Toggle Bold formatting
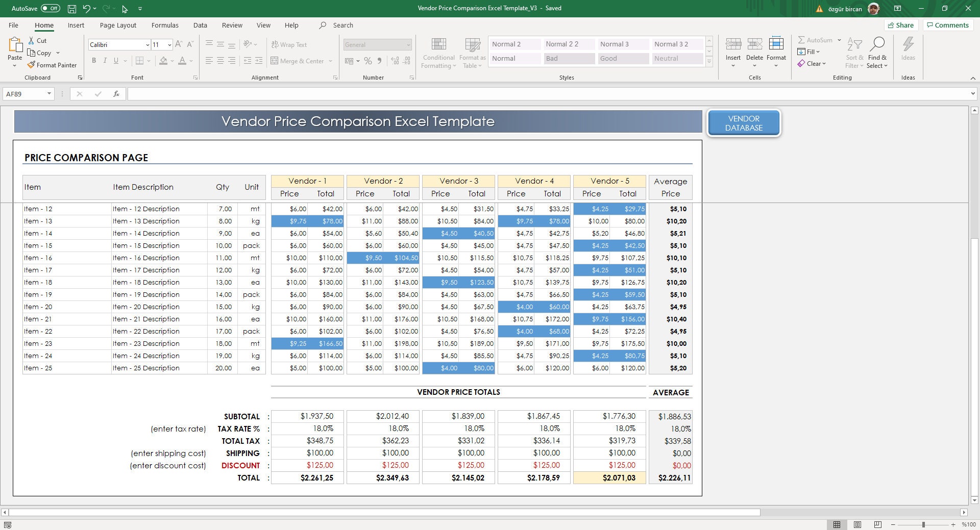 (x=94, y=61)
